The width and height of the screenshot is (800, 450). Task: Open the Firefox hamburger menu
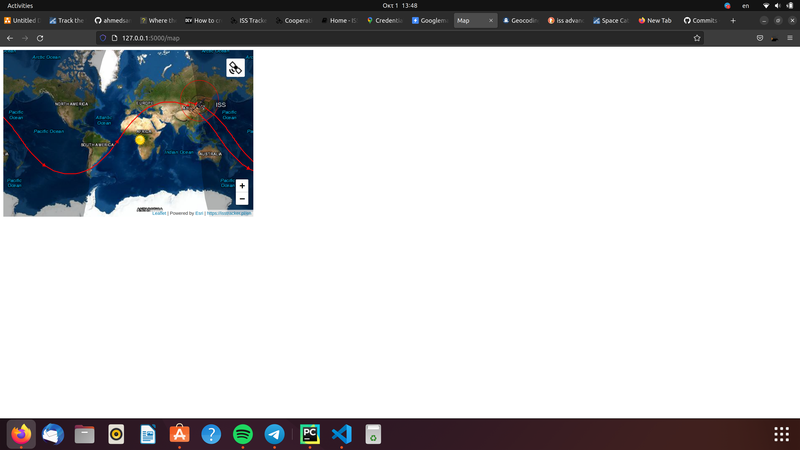(790, 38)
